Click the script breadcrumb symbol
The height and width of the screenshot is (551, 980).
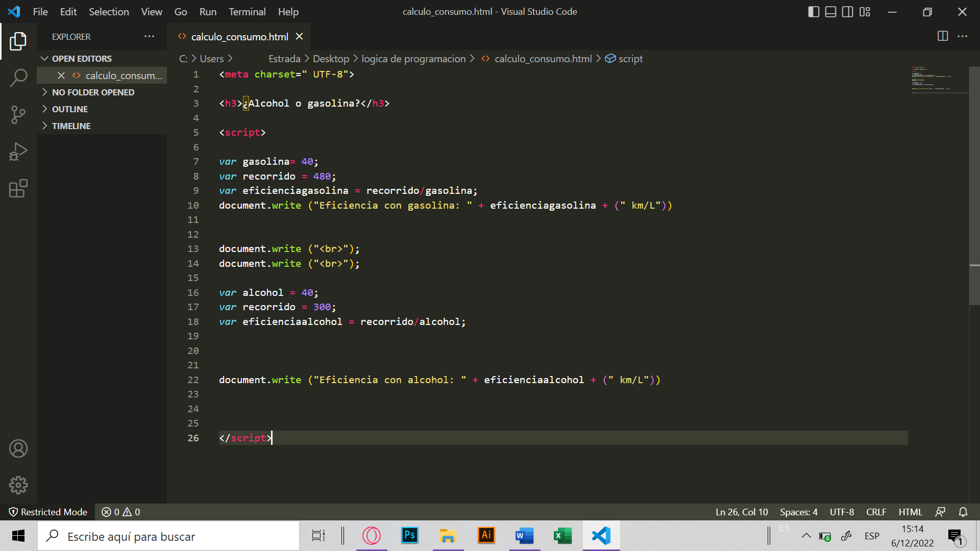point(624,59)
